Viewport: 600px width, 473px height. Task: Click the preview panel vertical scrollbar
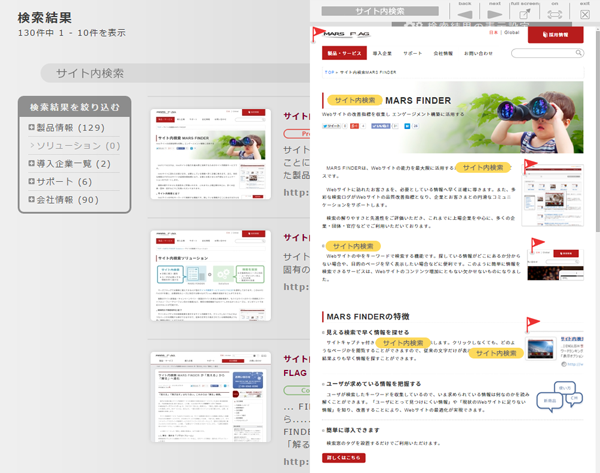(x=598, y=129)
